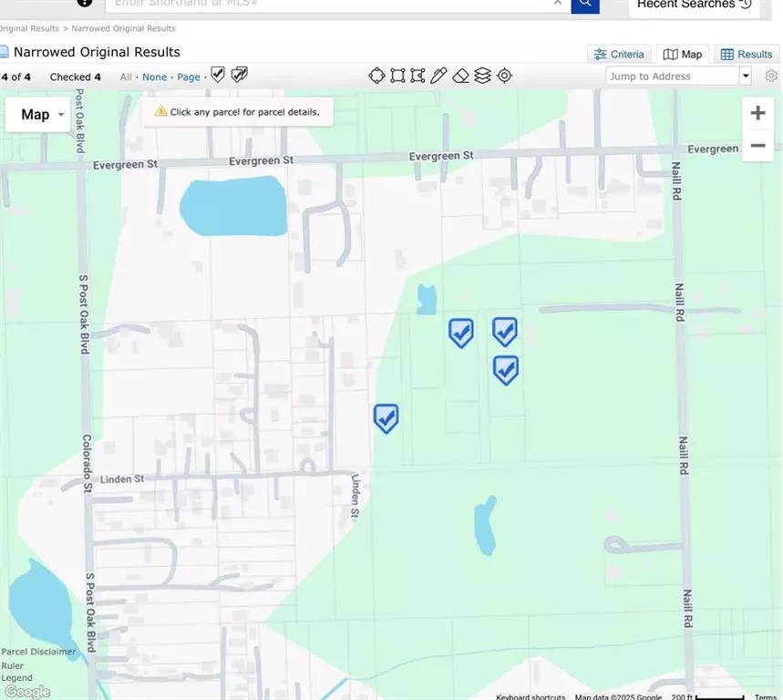
Task: Select the radius/circle draw tool
Action: click(376, 76)
